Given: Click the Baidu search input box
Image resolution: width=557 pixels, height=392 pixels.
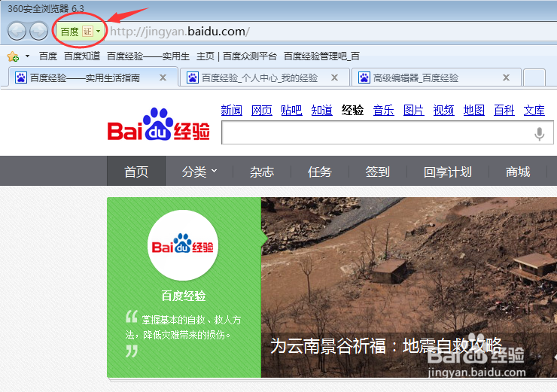Looking at the screenshot, I should coord(387,132).
